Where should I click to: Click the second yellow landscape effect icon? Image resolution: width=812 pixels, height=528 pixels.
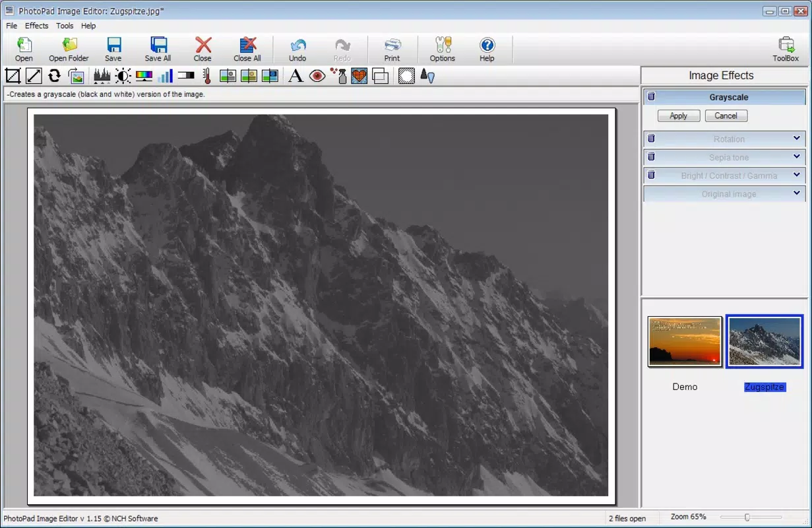point(249,76)
